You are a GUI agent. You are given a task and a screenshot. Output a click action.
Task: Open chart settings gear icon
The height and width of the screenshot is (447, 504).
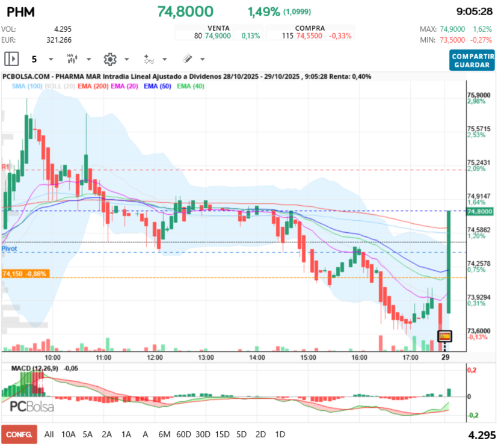coord(109,59)
